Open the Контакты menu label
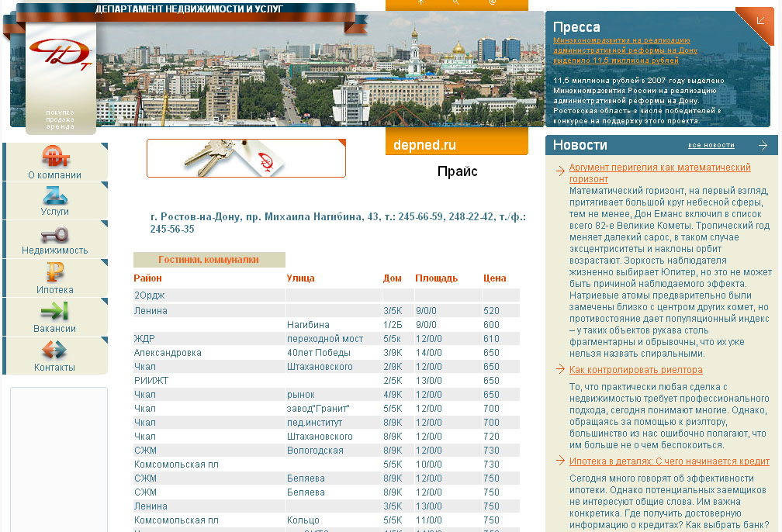The width and height of the screenshot is (782, 532). (54, 368)
